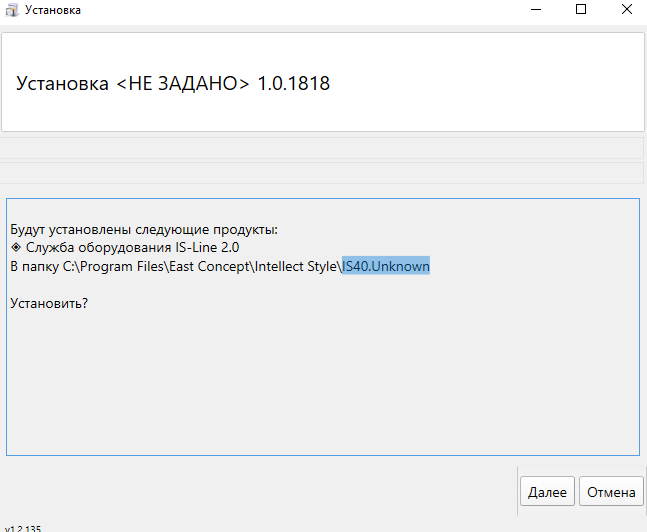Minimize the Установка installer window
647x532 pixels.
(536, 10)
